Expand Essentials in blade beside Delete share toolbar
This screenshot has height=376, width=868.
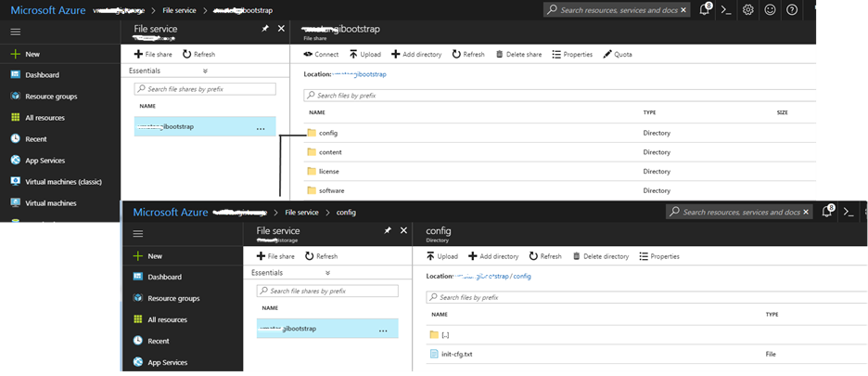[204, 71]
